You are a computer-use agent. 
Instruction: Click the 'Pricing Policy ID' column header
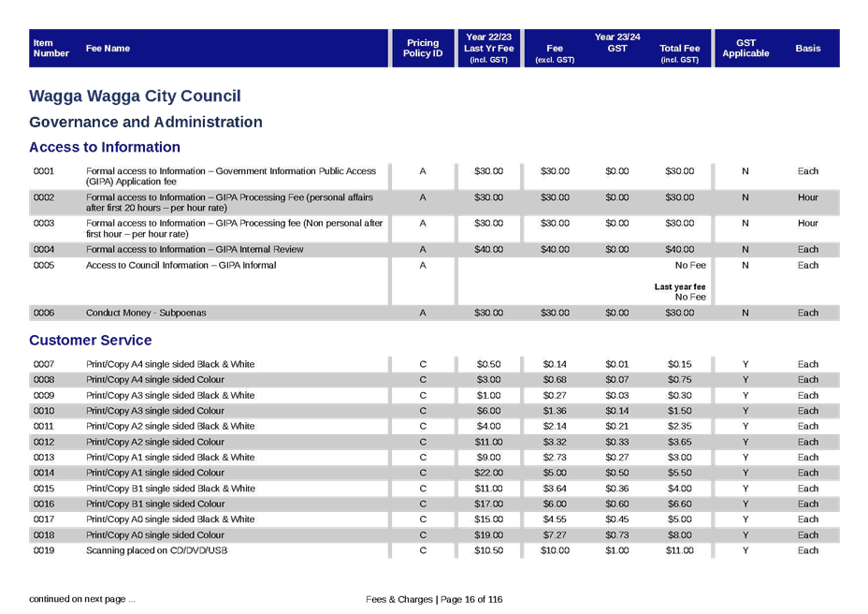point(423,49)
